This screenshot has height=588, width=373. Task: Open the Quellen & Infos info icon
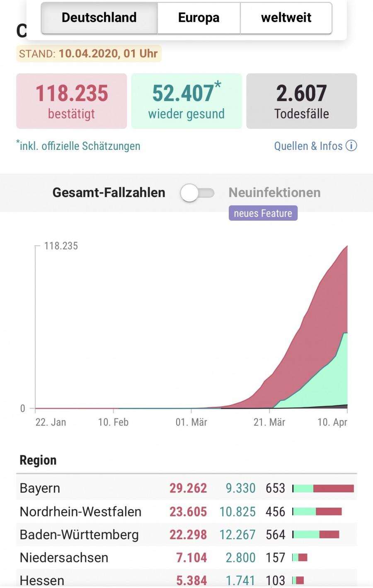[351, 146]
